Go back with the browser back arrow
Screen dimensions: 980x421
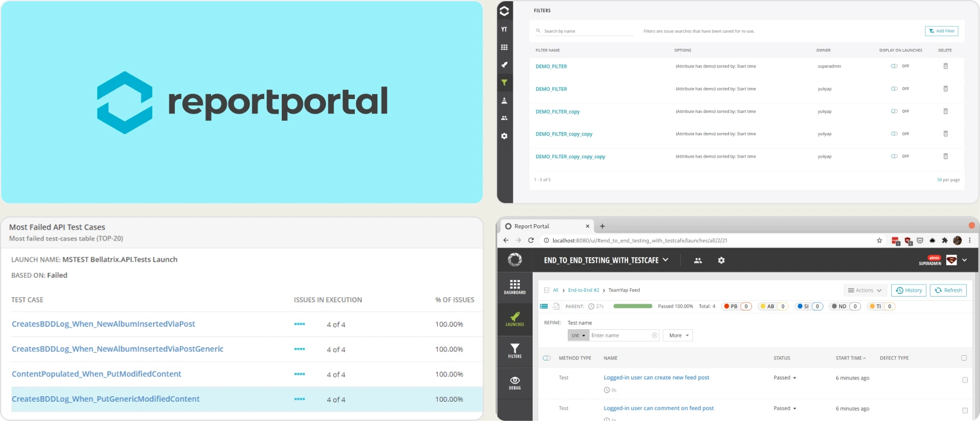pos(506,240)
